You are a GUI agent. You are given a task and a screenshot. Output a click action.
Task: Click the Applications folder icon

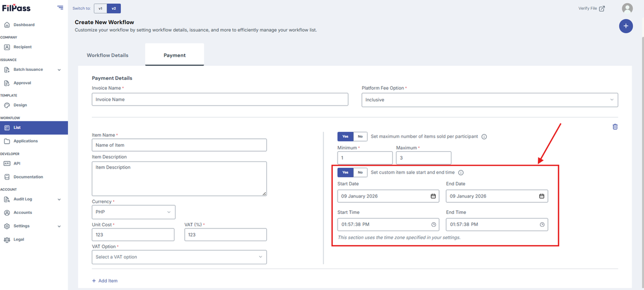pos(7,141)
